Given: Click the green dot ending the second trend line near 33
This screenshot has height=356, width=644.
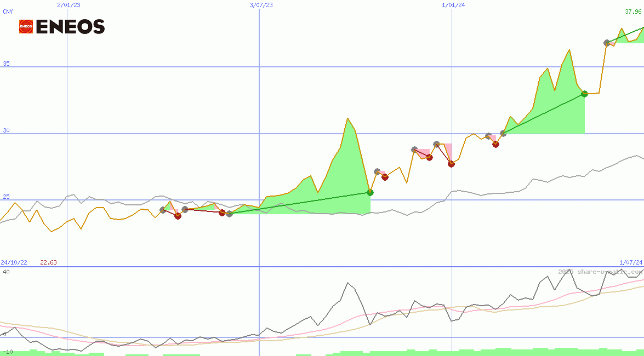Looking at the screenshot, I should pos(584,94).
